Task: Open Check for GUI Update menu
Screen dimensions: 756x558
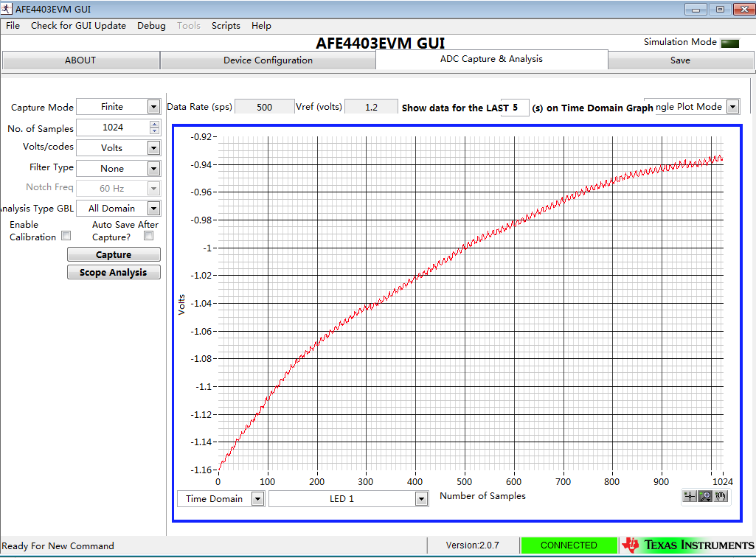Action: pyautogui.click(x=79, y=26)
